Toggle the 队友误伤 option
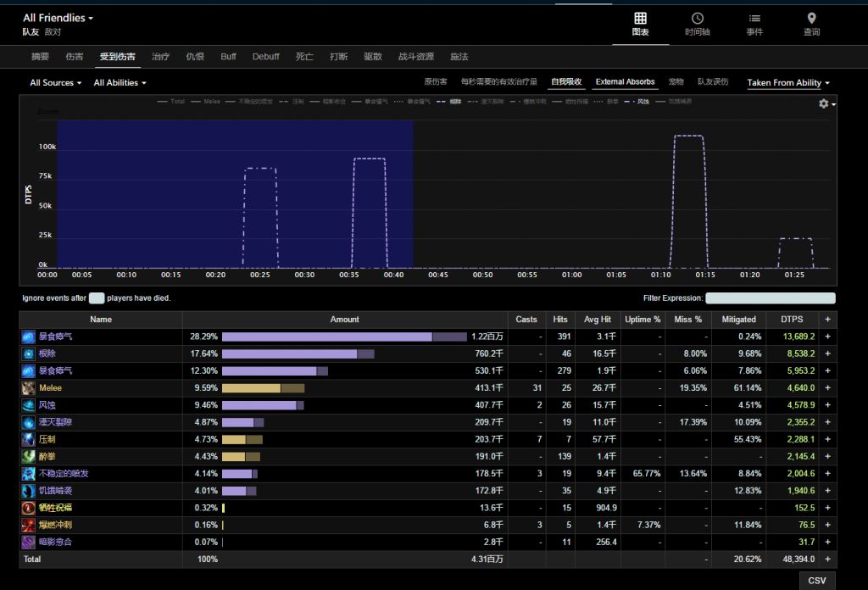Screen dimensions: 868x590 713,81
